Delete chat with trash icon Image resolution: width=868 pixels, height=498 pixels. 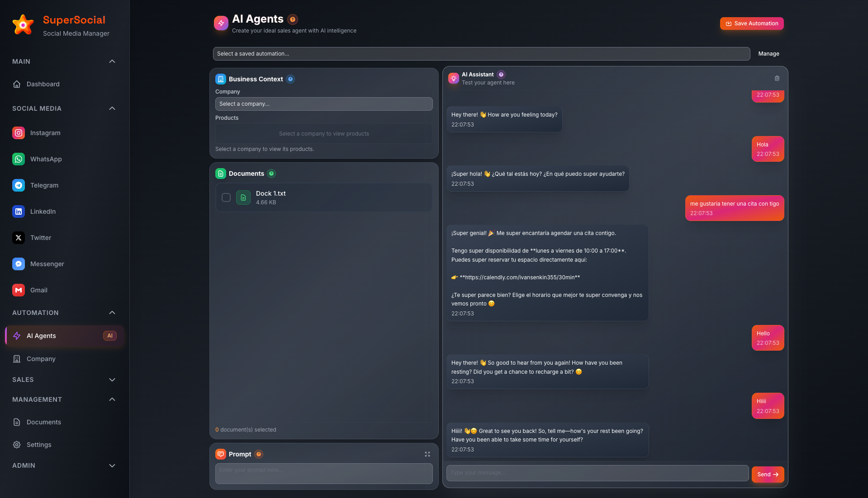777,79
